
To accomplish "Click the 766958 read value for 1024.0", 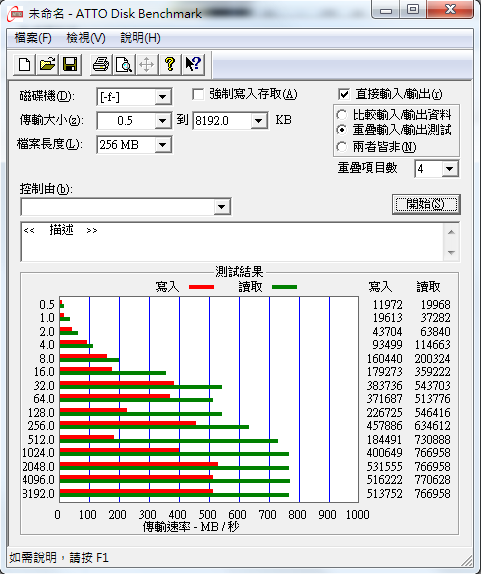I will [x=432, y=453].
